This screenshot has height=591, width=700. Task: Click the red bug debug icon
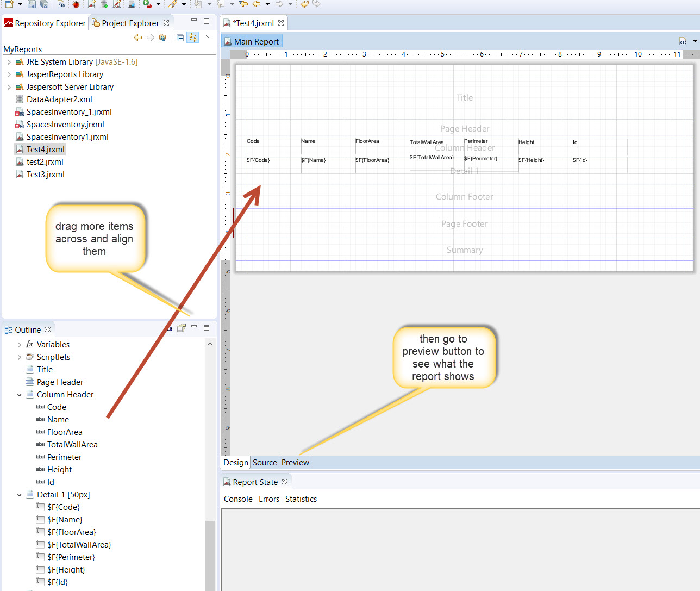(x=76, y=4)
